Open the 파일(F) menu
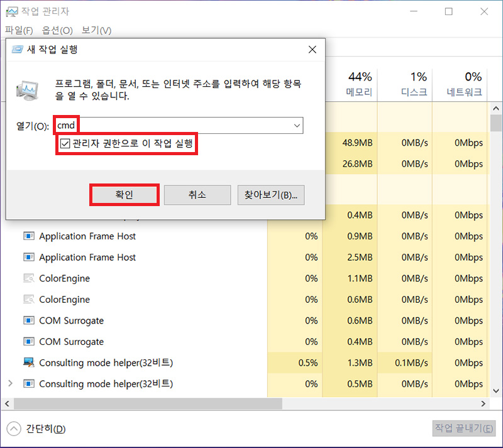This screenshot has height=448, width=503. pos(19,30)
